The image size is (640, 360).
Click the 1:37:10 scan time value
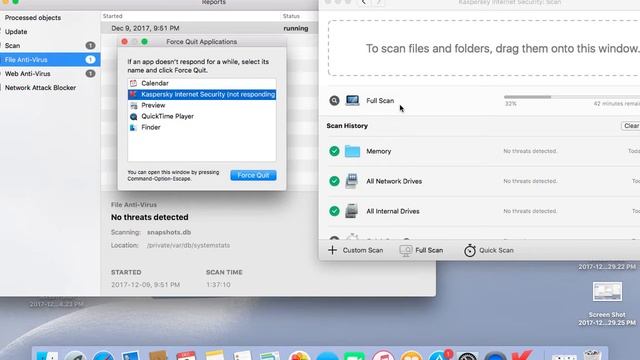tap(218, 284)
